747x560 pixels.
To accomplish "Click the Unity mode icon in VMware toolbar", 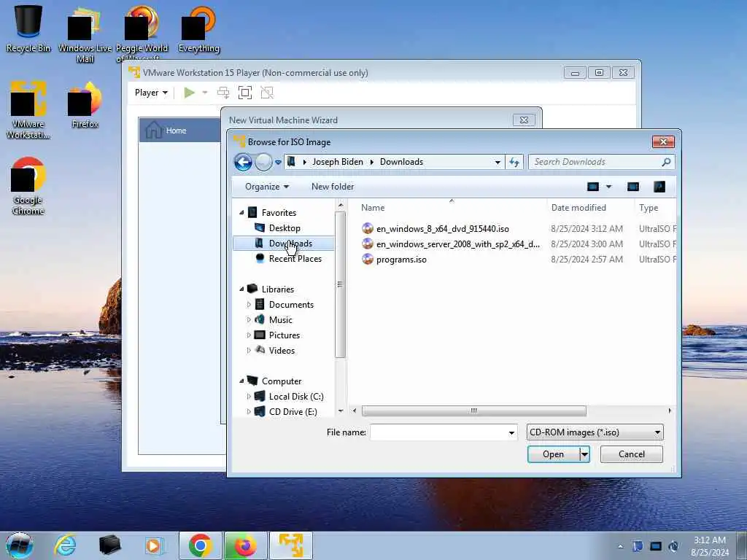I will [267, 93].
